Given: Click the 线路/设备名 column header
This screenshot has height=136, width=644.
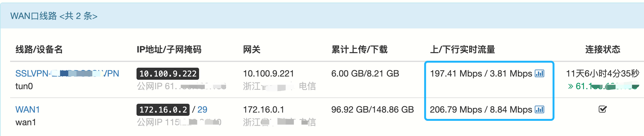Looking at the screenshot, I should click(x=39, y=49).
